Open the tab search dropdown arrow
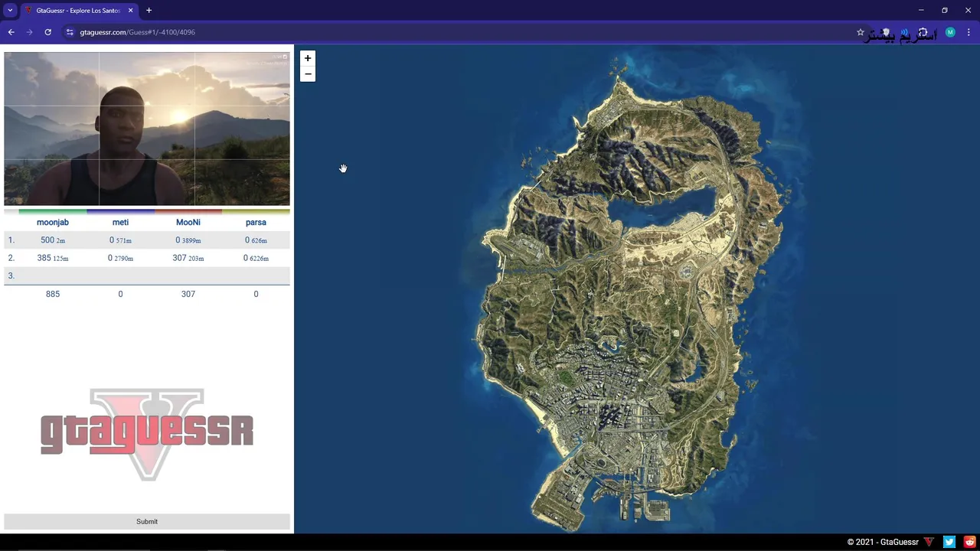Image resolution: width=980 pixels, height=551 pixels. 10,11
